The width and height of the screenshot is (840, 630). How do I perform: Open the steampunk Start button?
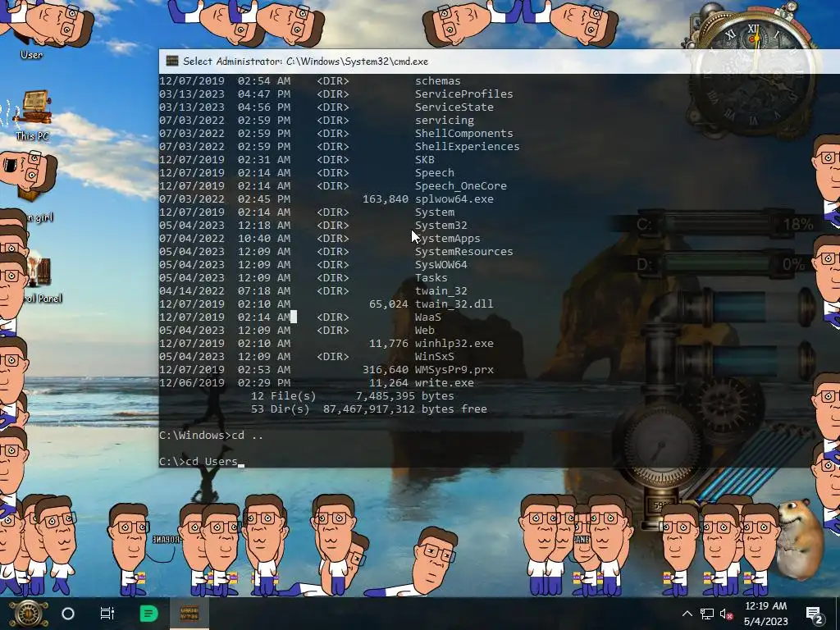click(x=27, y=614)
